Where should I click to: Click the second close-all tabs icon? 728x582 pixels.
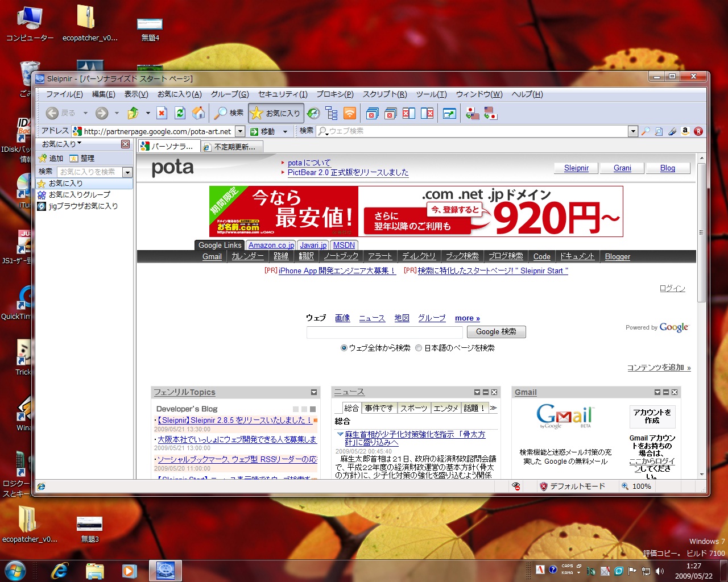click(391, 113)
